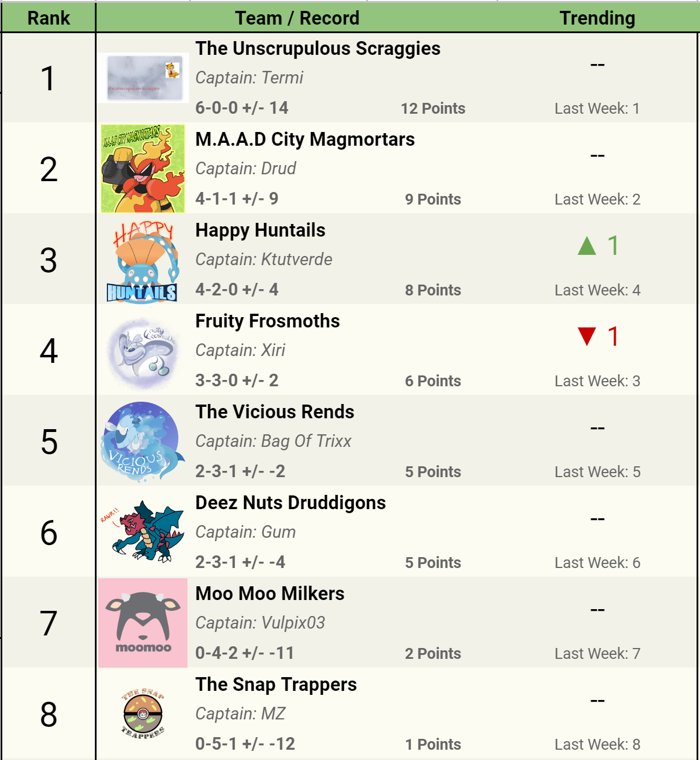Image resolution: width=700 pixels, height=760 pixels.
Task: Open the Fruity Frosmoths team name
Action: pos(267,321)
